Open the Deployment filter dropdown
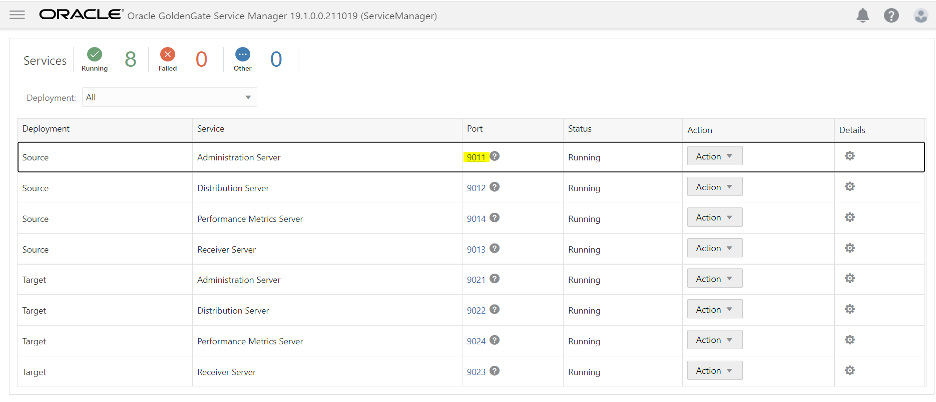This screenshot has width=936, height=402. [x=170, y=97]
